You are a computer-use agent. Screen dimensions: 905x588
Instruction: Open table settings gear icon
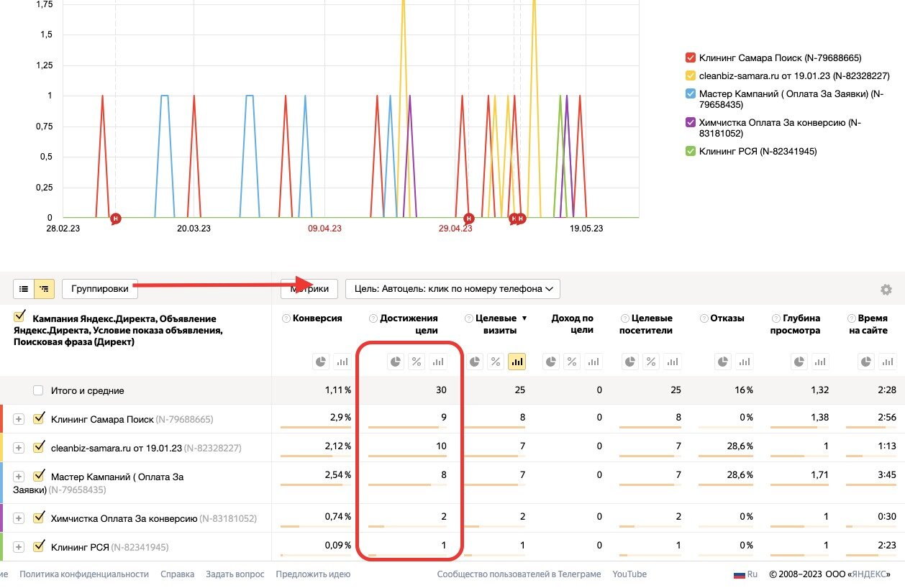886,290
